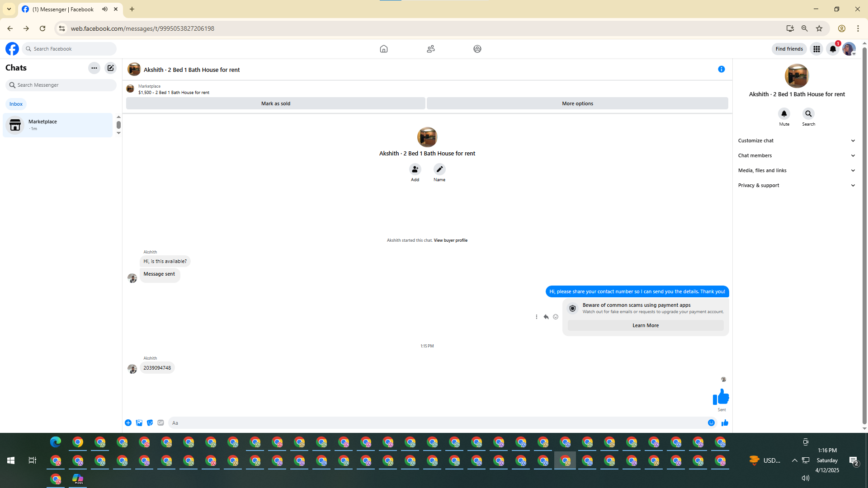Click the Add people icon

[415, 169]
